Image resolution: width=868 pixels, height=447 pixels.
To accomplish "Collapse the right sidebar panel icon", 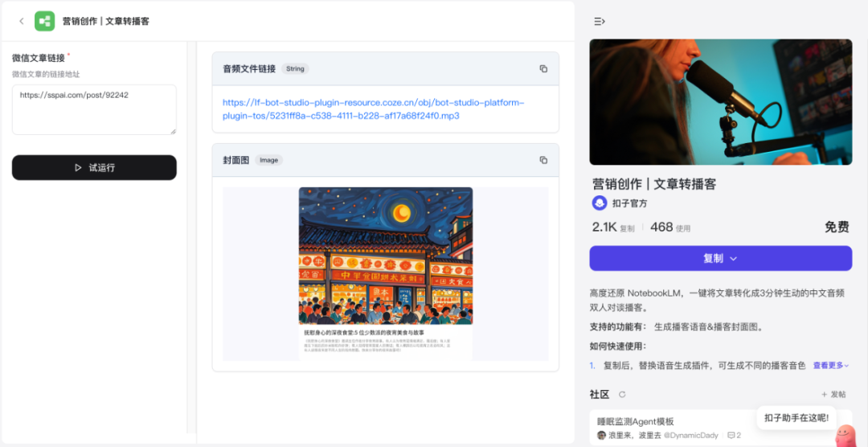I will point(599,22).
